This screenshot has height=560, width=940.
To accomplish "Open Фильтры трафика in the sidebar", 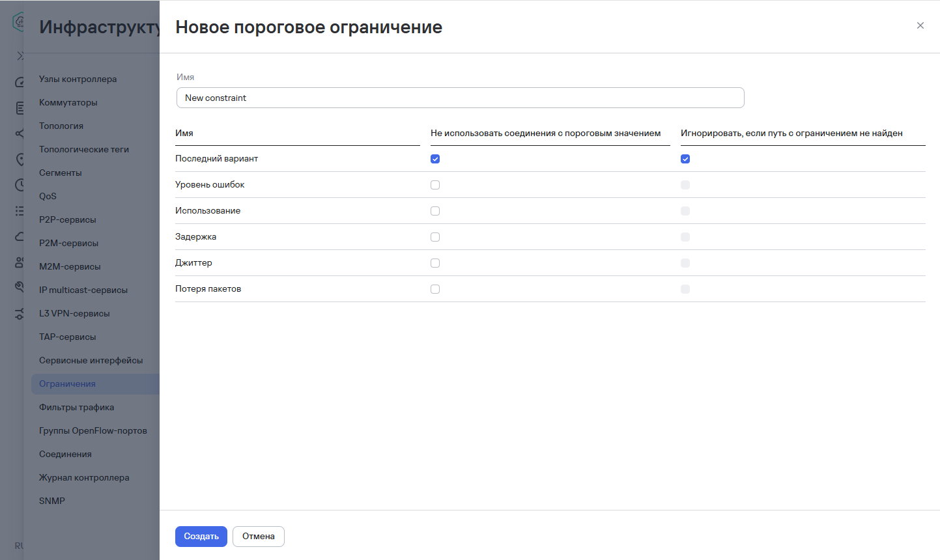I will (x=77, y=407).
